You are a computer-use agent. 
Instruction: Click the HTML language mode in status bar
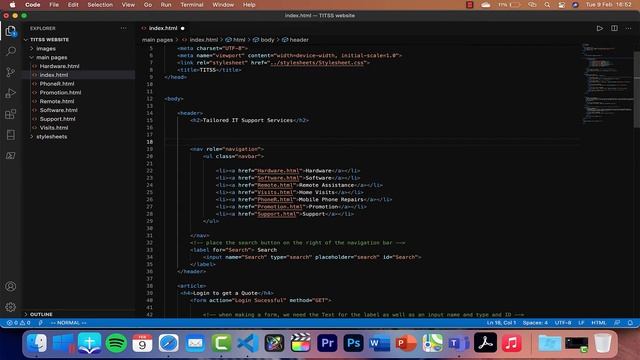[x=599, y=322]
